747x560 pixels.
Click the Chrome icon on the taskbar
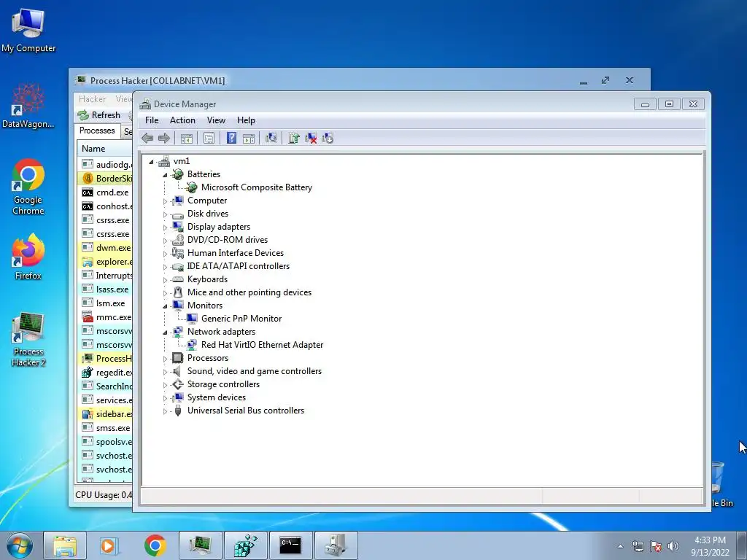155,545
